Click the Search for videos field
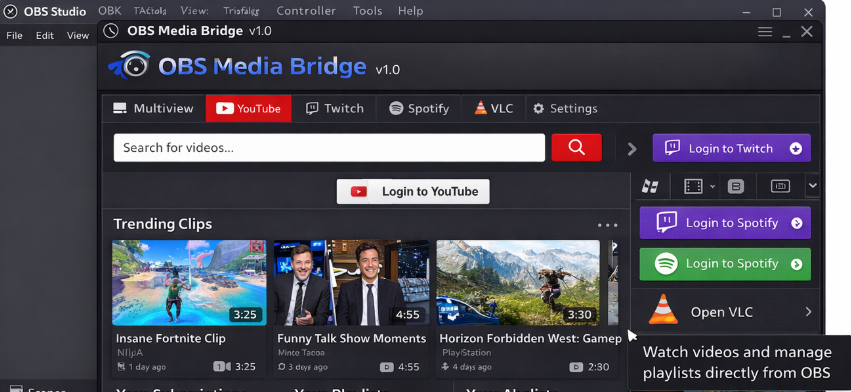This screenshot has width=851, height=392. click(329, 148)
